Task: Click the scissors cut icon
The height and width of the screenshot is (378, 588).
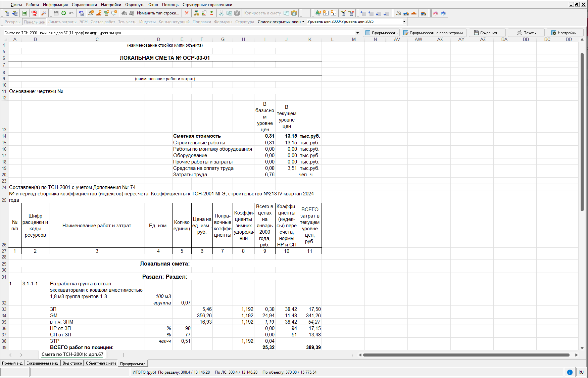Action: pos(221,13)
